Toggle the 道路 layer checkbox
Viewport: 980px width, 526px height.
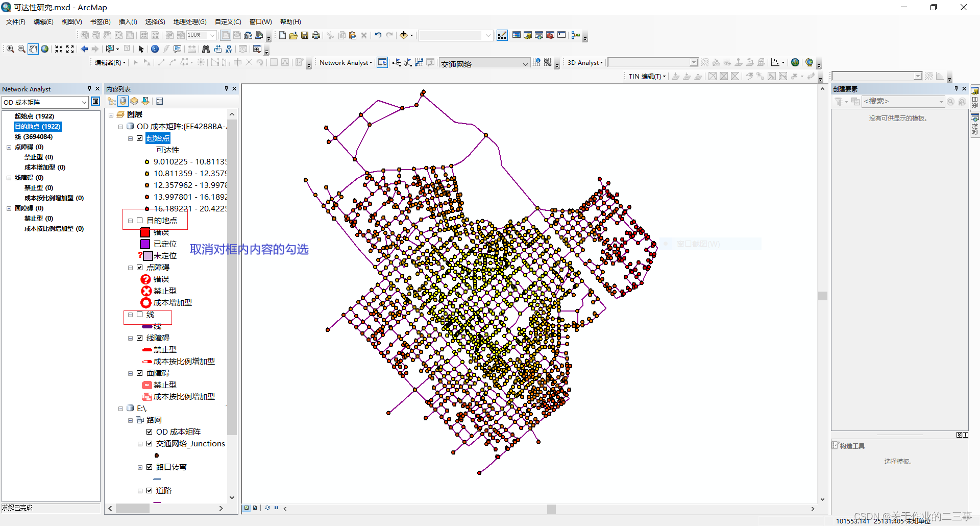(x=149, y=490)
